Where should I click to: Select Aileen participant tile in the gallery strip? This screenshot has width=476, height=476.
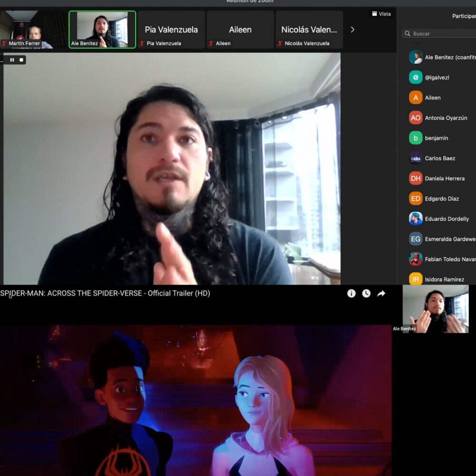coord(240,30)
